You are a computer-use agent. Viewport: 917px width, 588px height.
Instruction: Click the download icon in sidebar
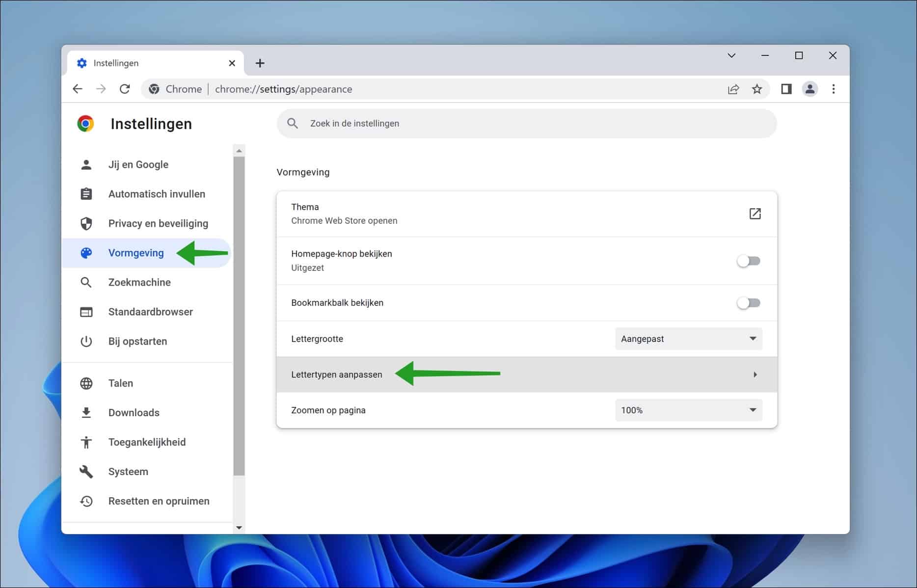86,413
